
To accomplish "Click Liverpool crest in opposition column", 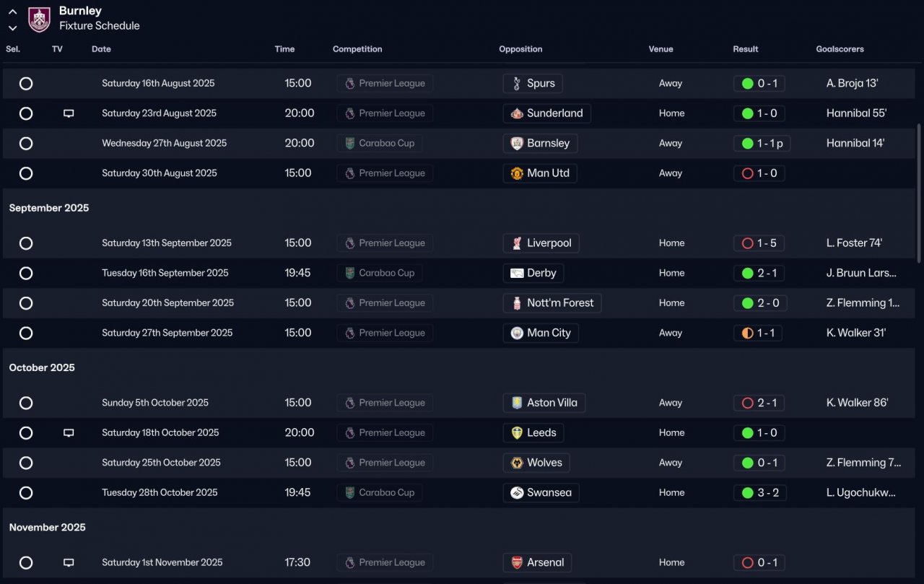I will [x=516, y=243].
